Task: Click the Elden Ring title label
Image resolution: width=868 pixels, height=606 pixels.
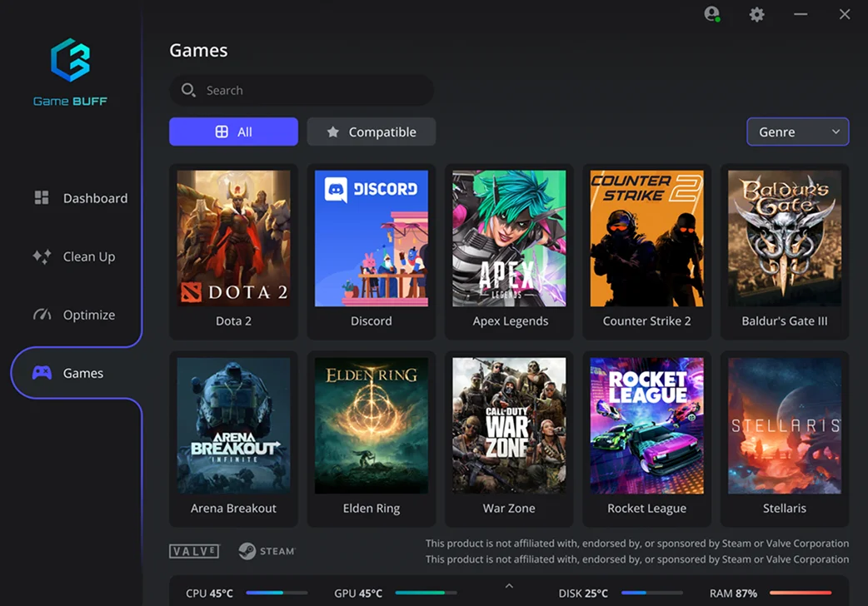Action: pyautogui.click(x=372, y=509)
